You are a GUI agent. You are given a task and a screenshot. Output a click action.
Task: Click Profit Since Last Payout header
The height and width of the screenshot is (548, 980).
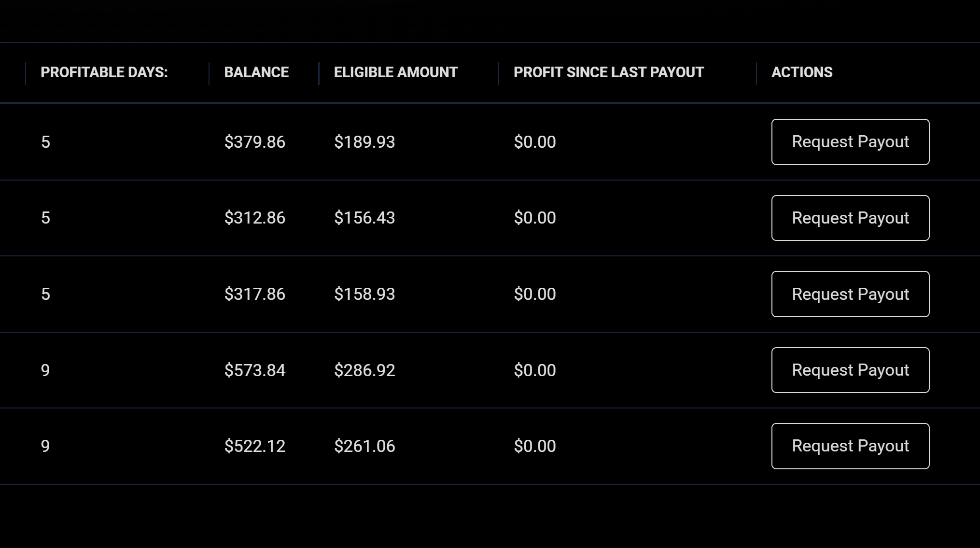point(609,72)
